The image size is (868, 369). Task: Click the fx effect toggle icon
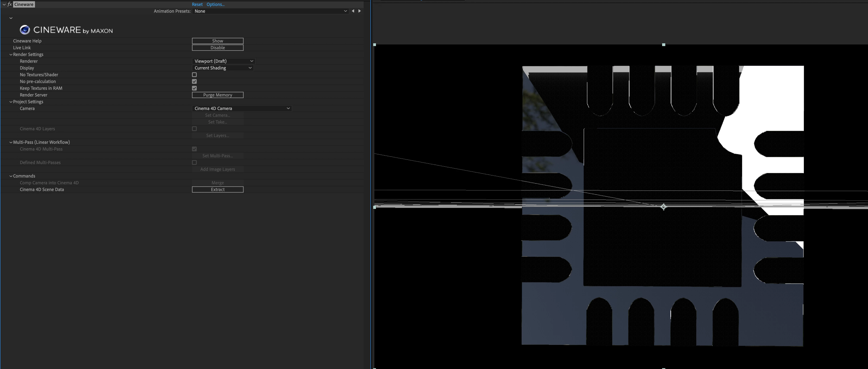point(10,4)
